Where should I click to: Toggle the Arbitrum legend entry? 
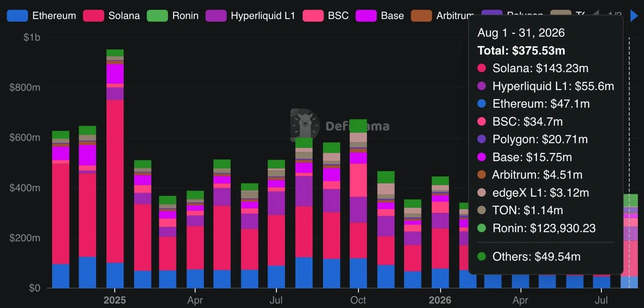(x=443, y=16)
